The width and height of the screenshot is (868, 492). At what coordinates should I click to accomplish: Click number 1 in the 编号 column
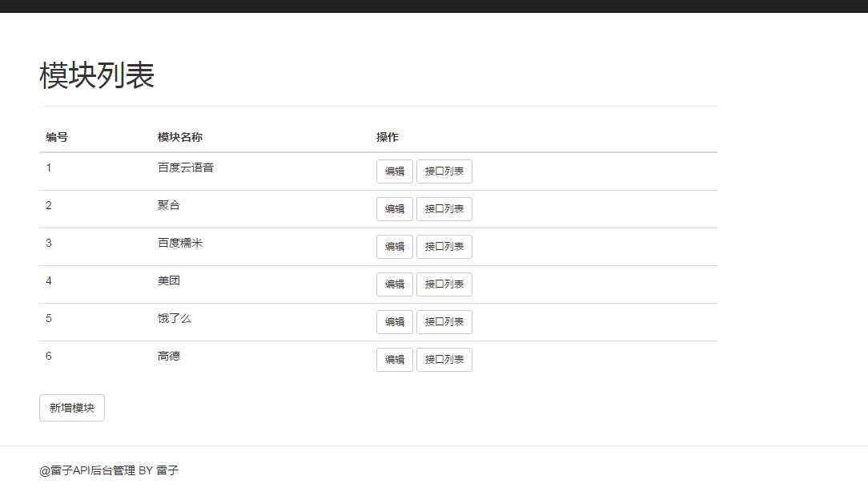tap(49, 167)
